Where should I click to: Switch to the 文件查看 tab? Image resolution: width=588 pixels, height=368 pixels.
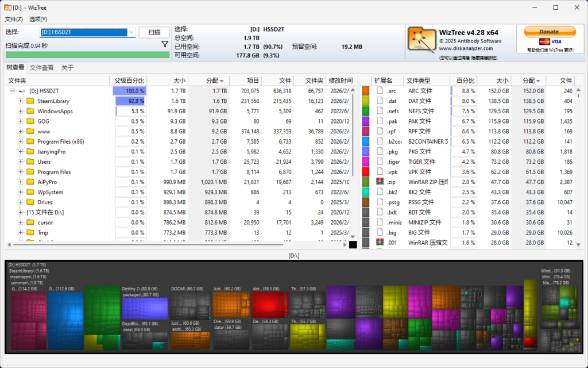pyautogui.click(x=41, y=68)
